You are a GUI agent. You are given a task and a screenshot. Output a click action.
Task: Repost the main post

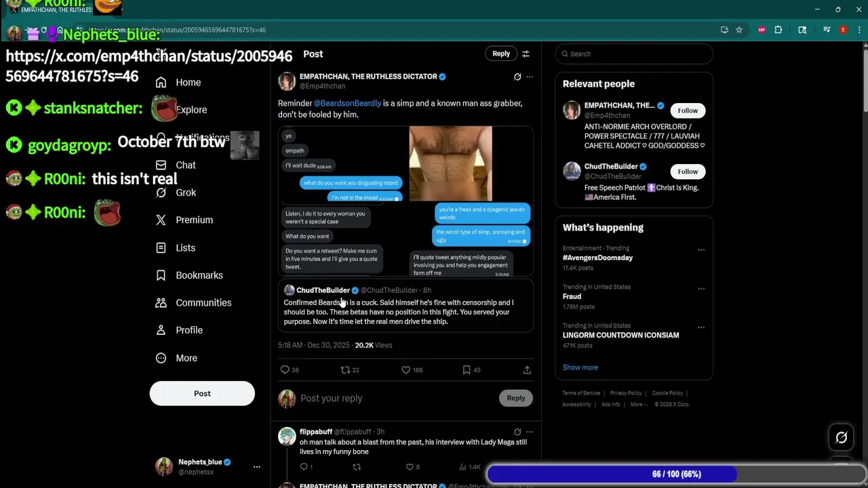(x=345, y=369)
